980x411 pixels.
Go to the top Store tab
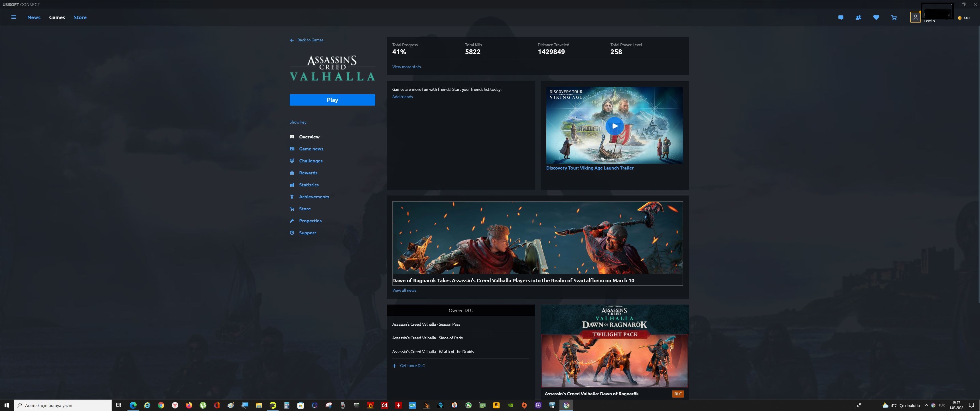click(x=80, y=17)
